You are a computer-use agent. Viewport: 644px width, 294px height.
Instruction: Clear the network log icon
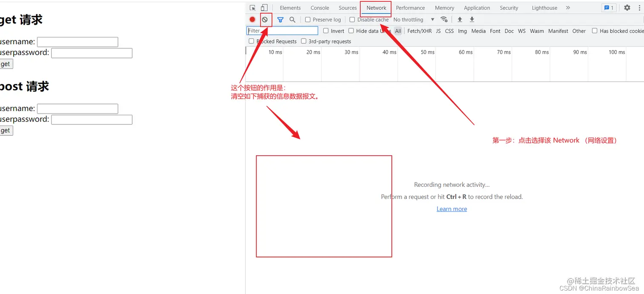click(x=265, y=20)
